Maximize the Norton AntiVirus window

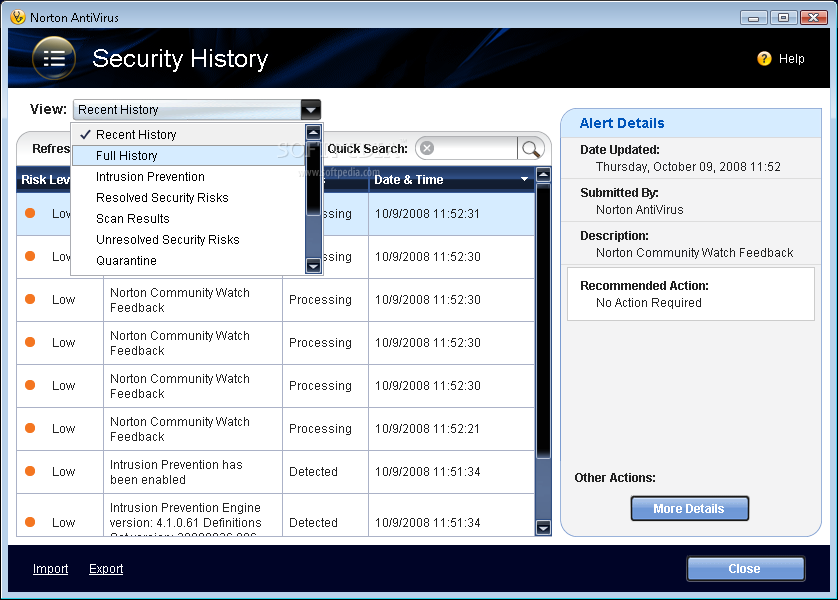point(783,18)
